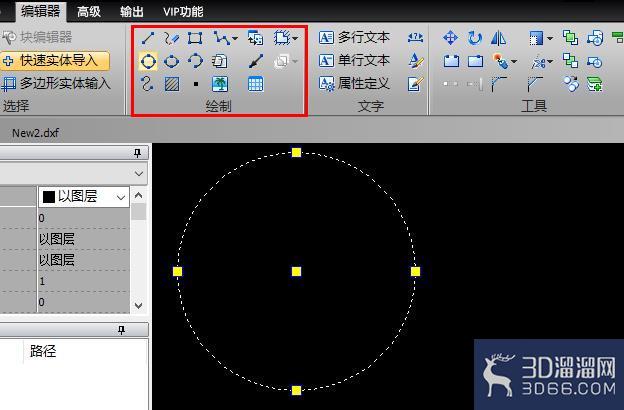Viewport: 624px width, 410px height.
Task: Select the Spline curve tool
Action: click(147, 84)
